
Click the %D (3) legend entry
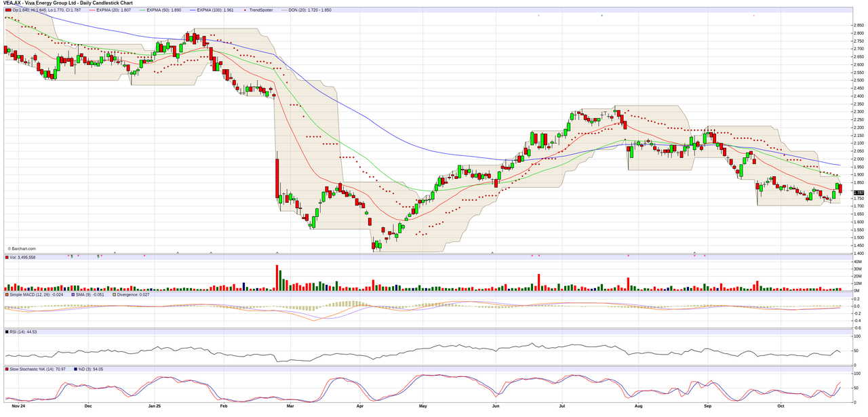pos(89,370)
